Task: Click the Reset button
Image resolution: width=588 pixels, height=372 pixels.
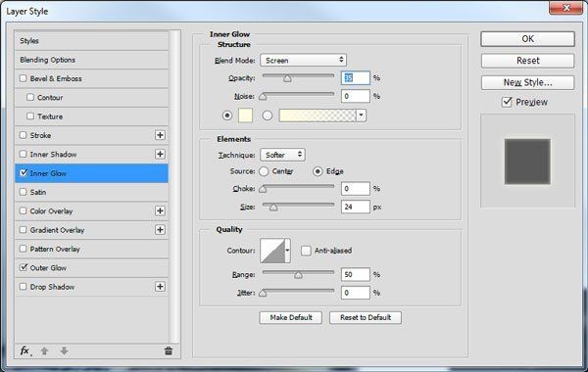Action: (x=527, y=61)
